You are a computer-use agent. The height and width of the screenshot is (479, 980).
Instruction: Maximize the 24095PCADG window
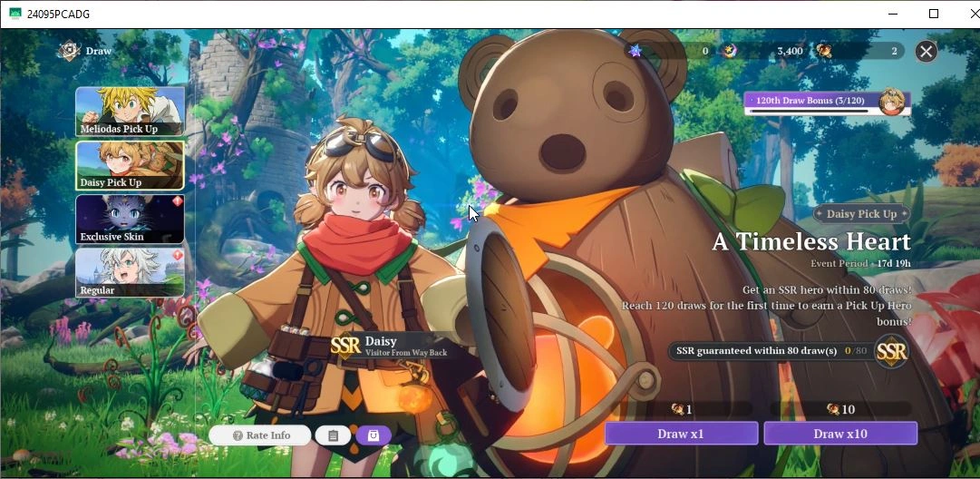(934, 14)
